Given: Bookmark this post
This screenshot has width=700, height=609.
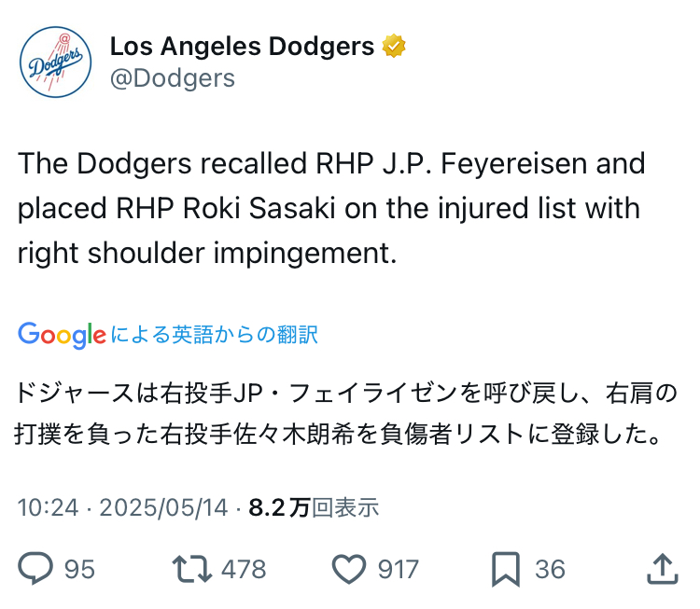Looking at the screenshot, I should pyautogui.click(x=506, y=569).
